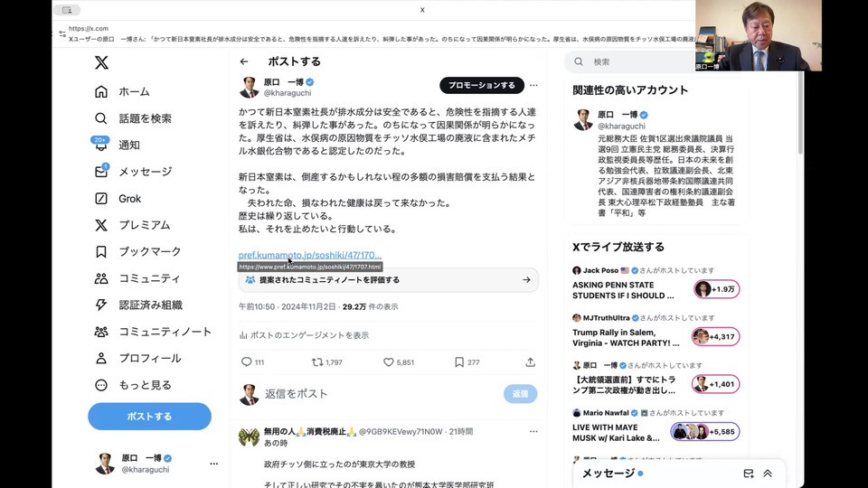Rate the proposed community note banner

[x=388, y=280]
